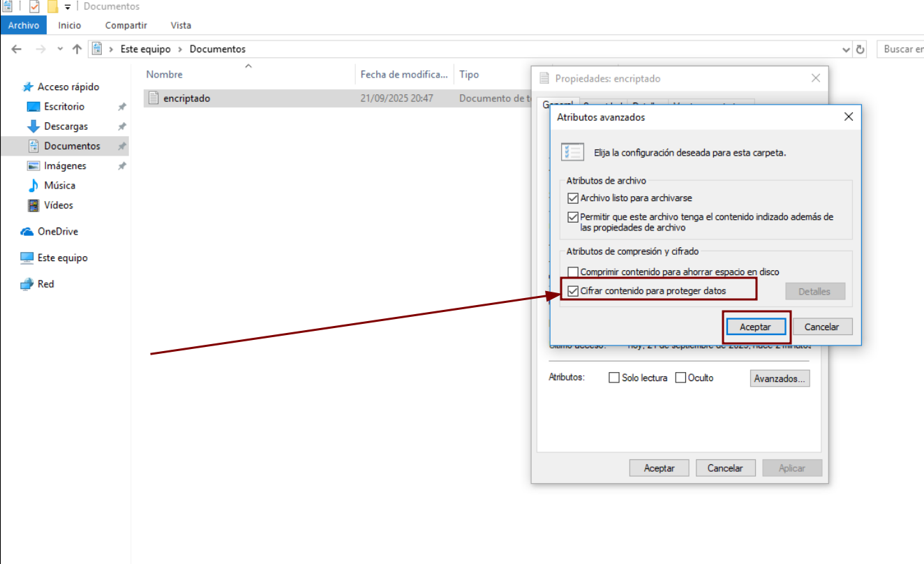
Task: Expand chevron after Este equipo breadcrumb
Action: [179, 50]
